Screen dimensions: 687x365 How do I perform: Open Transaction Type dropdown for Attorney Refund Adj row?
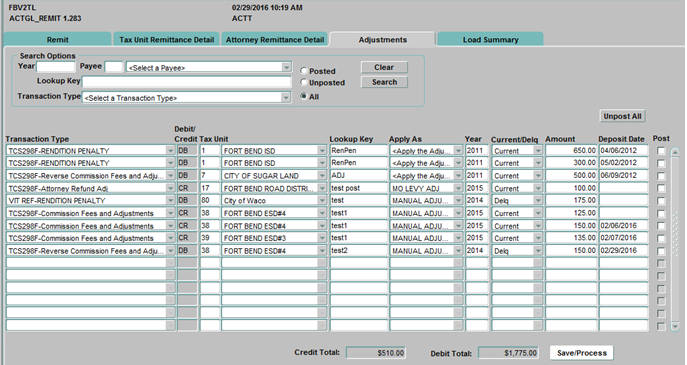[170, 188]
